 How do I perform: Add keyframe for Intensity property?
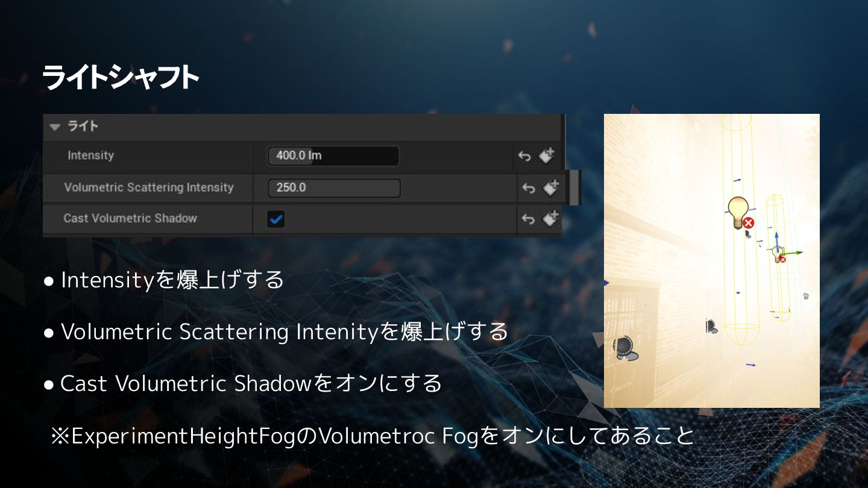(x=547, y=155)
